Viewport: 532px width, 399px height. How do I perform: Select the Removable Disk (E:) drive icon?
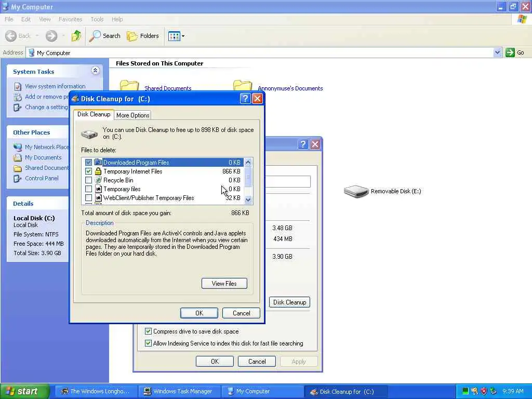point(356,191)
